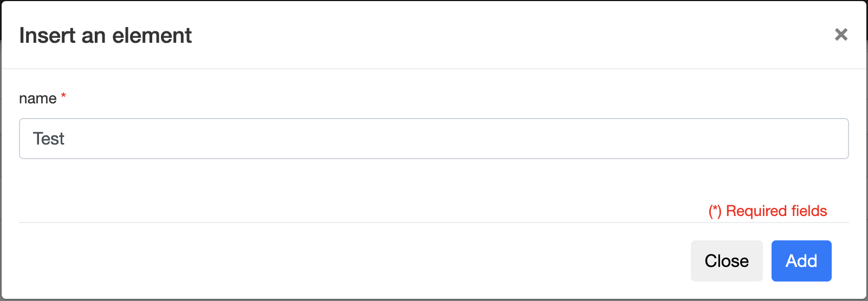The width and height of the screenshot is (868, 301).
Task: Select the required name input box
Action: coord(433,139)
